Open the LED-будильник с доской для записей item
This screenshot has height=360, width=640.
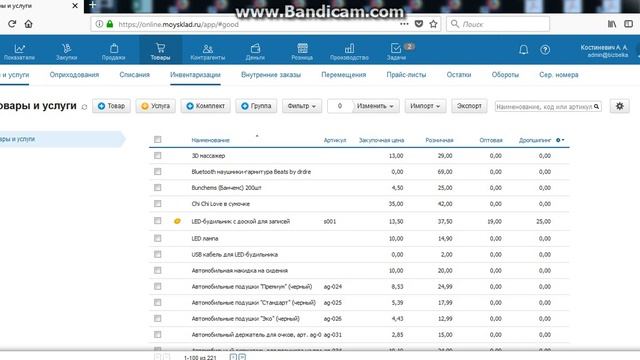tap(241, 221)
